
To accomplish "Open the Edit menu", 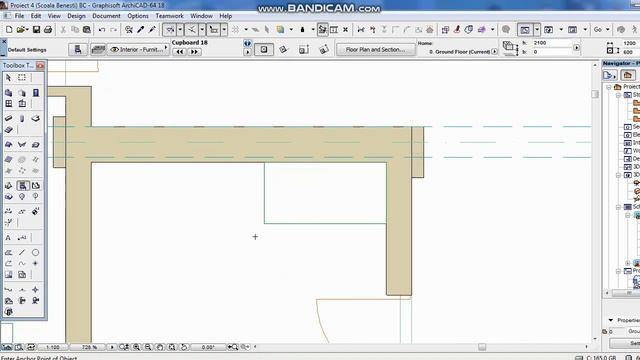I will [x=36, y=16].
